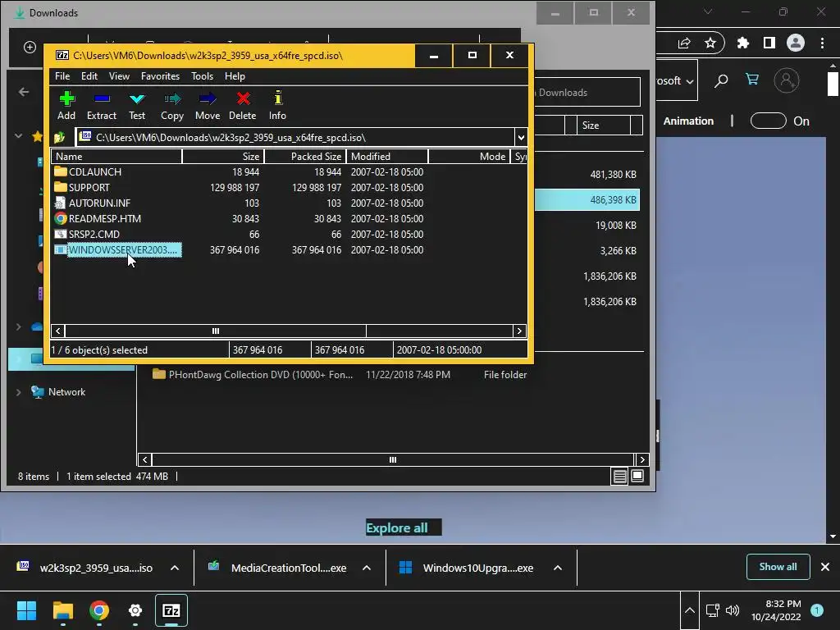
Task: Open File Explorer from the taskbar
Action: [63, 610]
